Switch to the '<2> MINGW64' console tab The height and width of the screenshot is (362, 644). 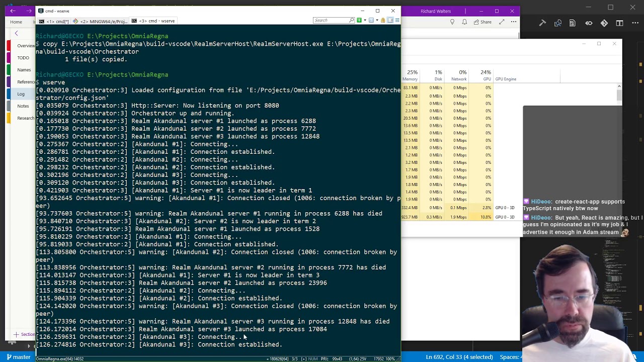(x=100, y=21)
